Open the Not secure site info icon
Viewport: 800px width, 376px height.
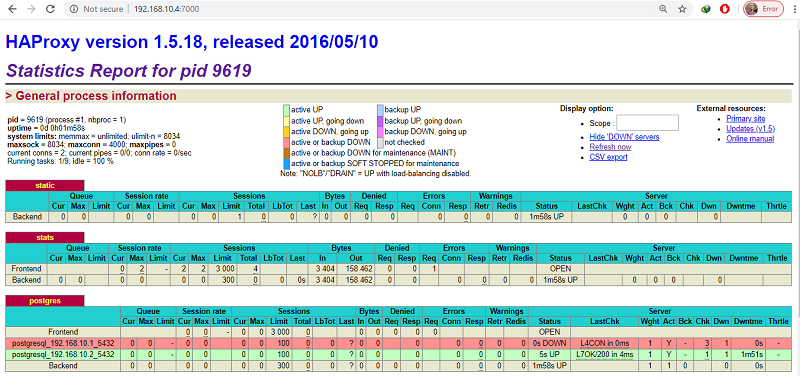coord(73,9)
